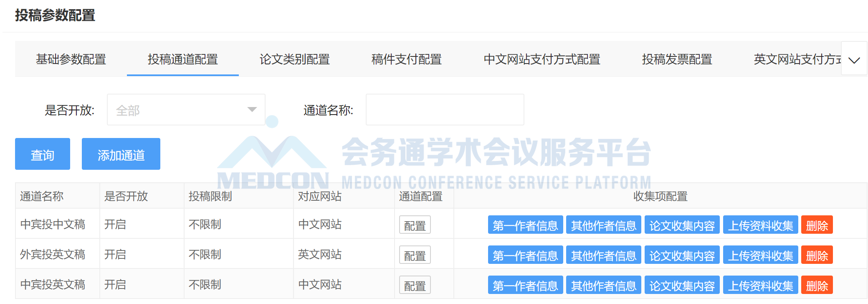Click the 添加通道 button
868x304 pixels.
tap(121, 154)
